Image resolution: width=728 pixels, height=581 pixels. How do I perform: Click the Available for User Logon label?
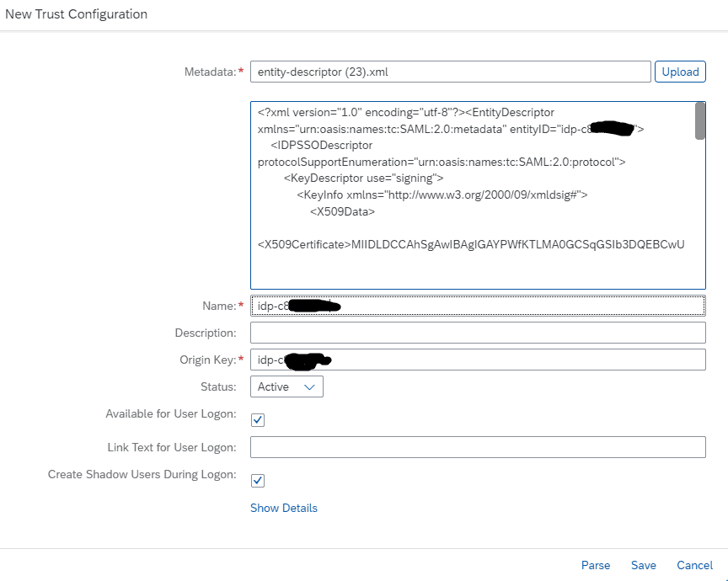171,414
